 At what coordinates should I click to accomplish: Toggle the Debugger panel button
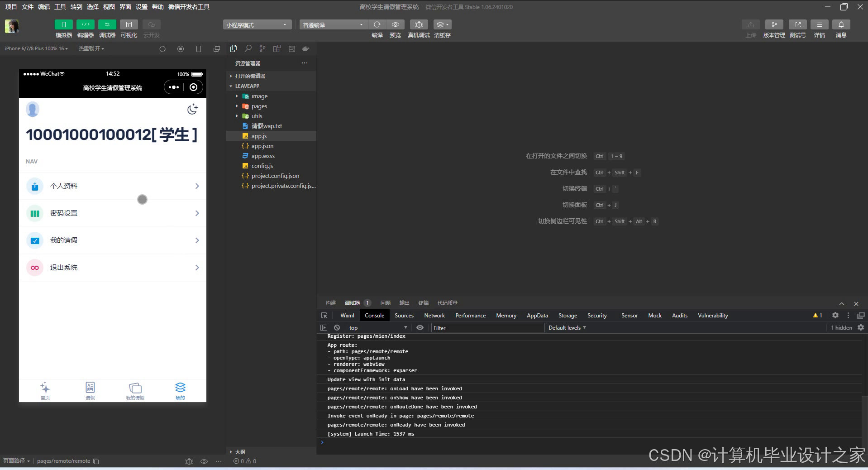[107, 24]
